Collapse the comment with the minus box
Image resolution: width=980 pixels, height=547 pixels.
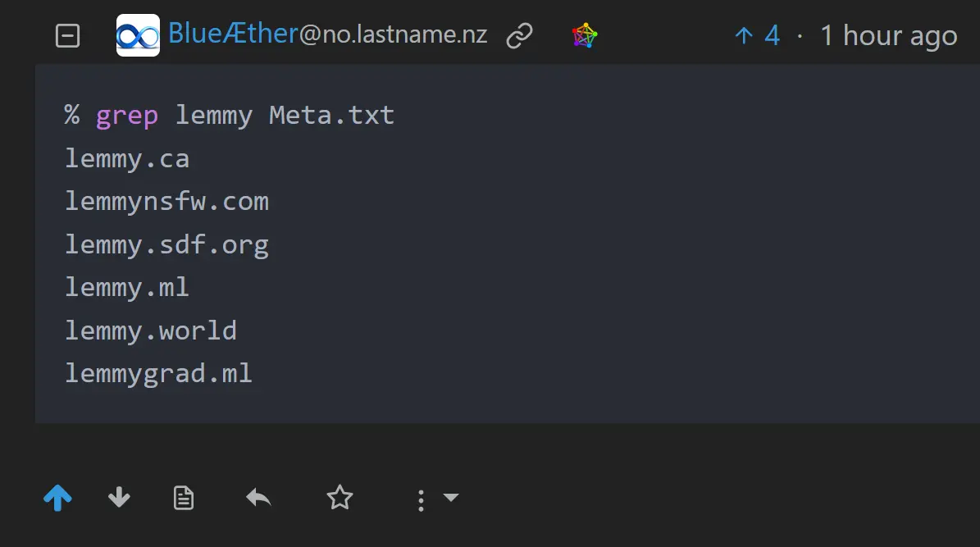[67, 35]
